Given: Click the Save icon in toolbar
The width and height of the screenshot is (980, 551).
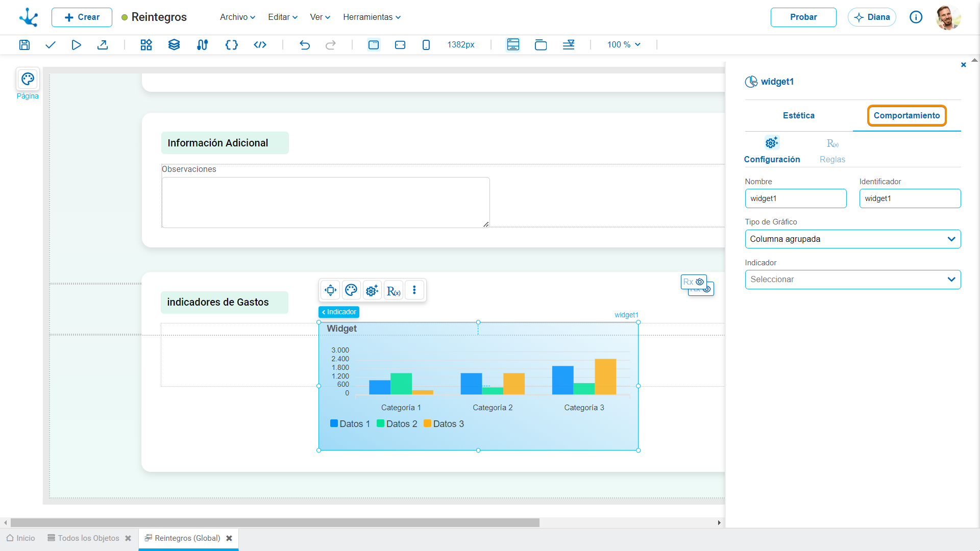Looking at the screenshot, I should 24,45.
